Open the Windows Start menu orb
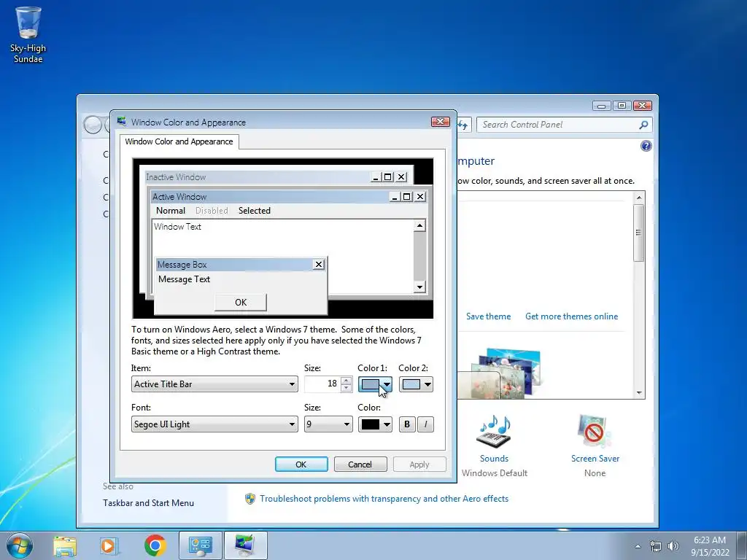 coord(20,545)
